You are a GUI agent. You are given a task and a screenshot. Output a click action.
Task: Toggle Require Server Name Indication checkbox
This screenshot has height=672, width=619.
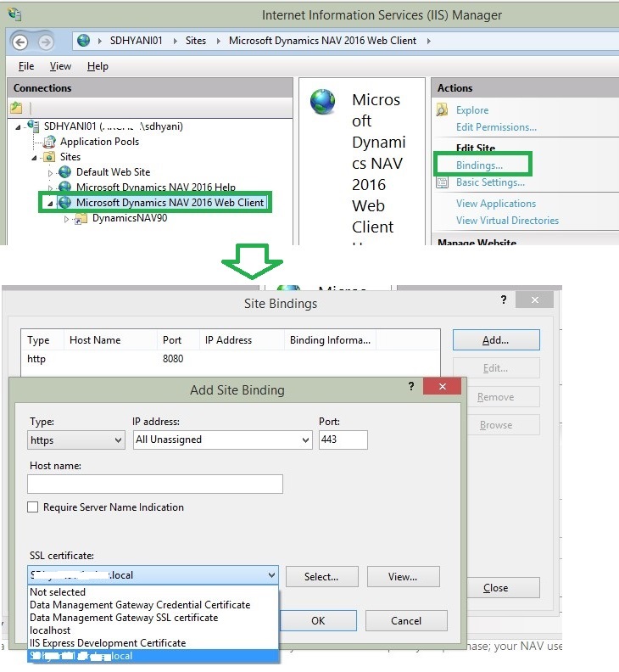tap(32, 507)
